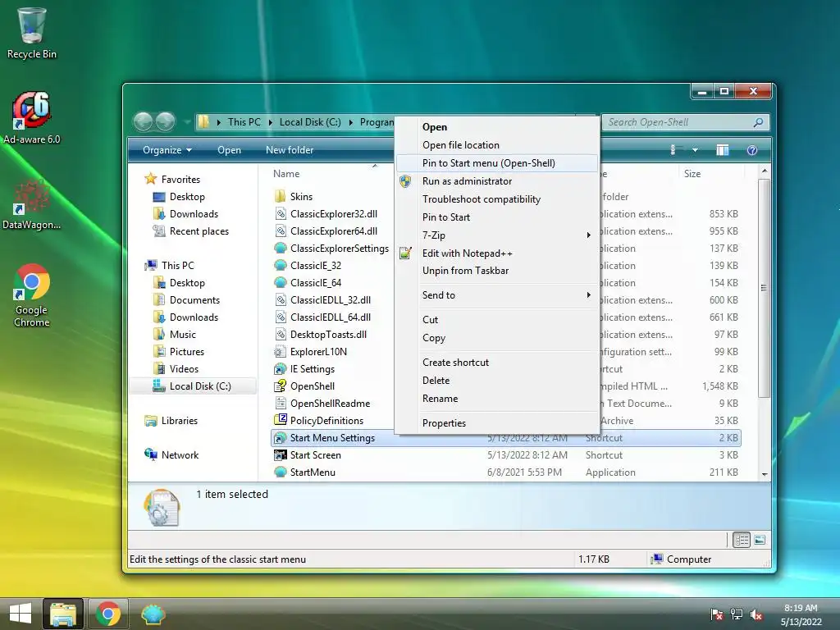Image resolution: width=840 pixels, height=630 pixels.
Task: Click the file list scroll up arrow
Action: (765, 171)
